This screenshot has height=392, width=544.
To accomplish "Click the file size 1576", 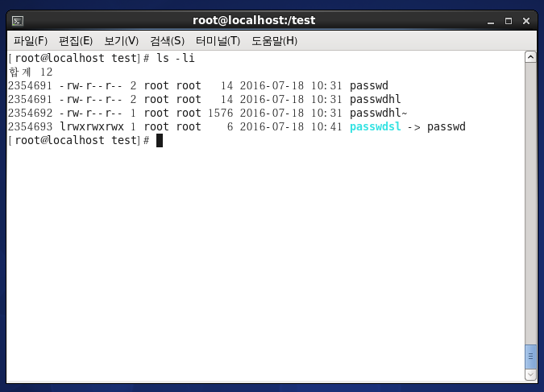I will [x=221, y=113].
